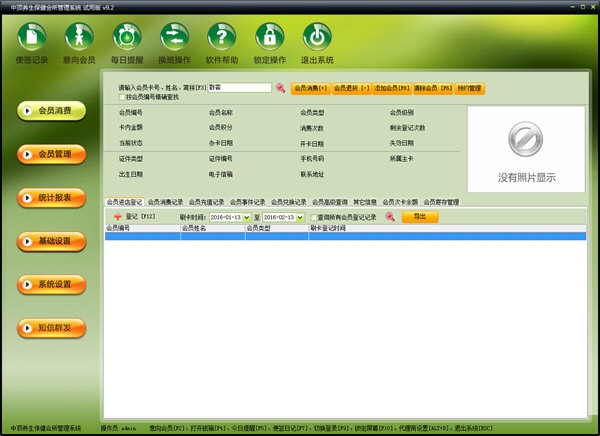
Task: Switch to the 会员兑换记录 tab
Action: point(289,202)
